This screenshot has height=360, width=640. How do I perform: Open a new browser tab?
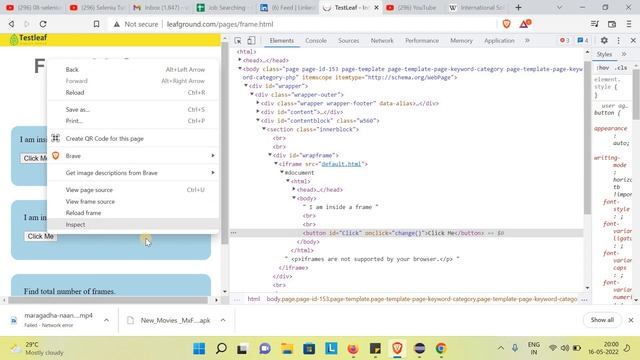point(518,7)
